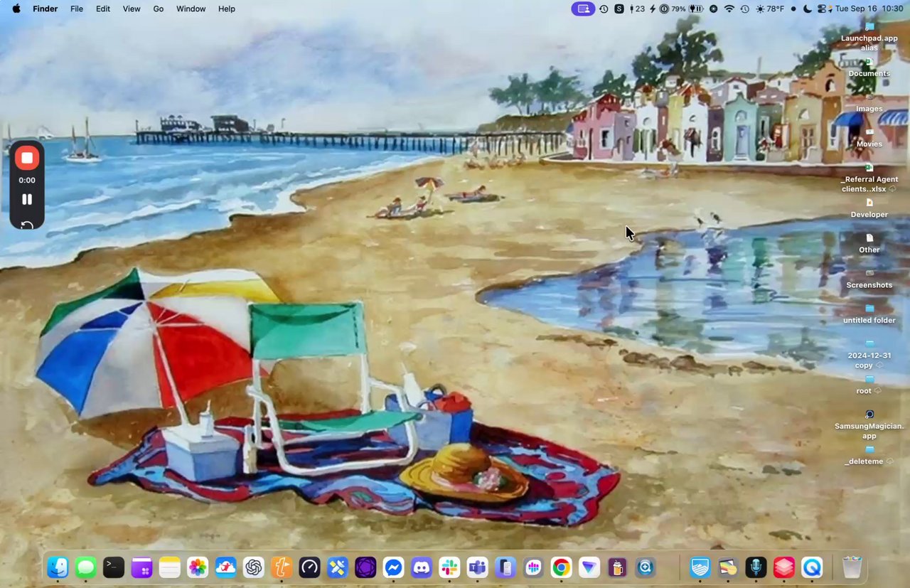Select the Movies desktop item
This screenshot has width=910, height=588.
click(869, 138)
